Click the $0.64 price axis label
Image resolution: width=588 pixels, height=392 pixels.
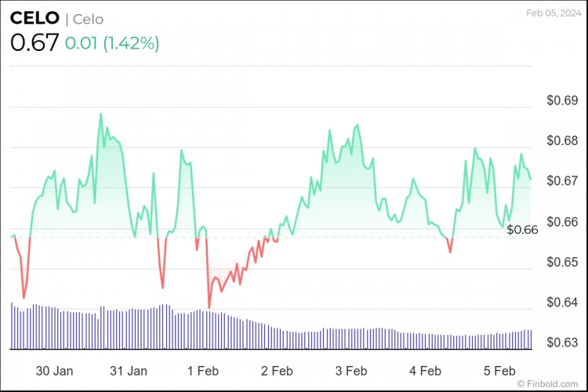pyautogui.click(x=561, y=303)
